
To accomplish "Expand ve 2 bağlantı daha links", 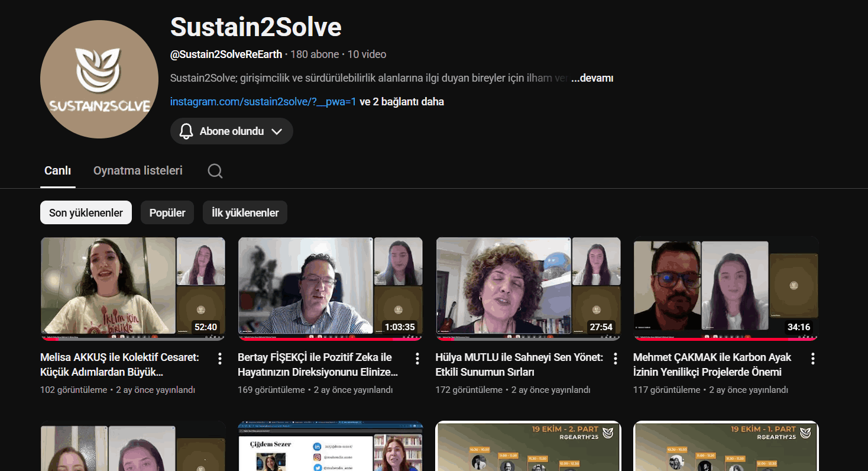I will [404, 101].
